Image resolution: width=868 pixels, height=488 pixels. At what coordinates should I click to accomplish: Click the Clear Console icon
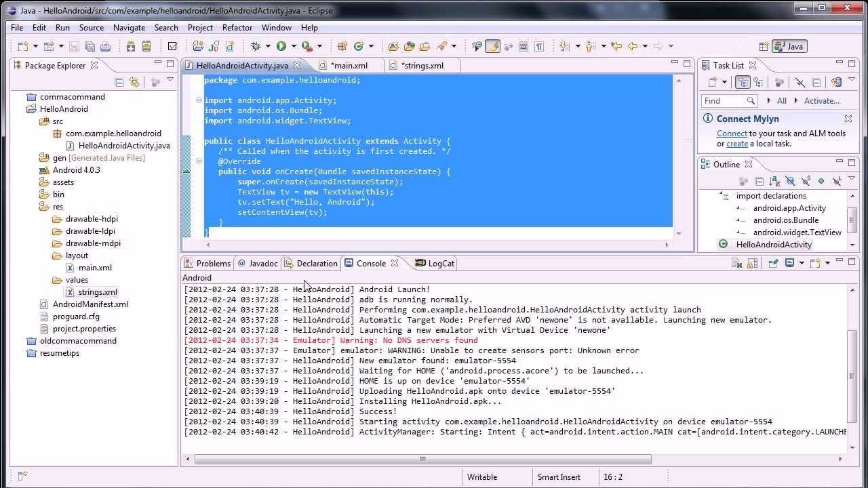tap(737, 263)
